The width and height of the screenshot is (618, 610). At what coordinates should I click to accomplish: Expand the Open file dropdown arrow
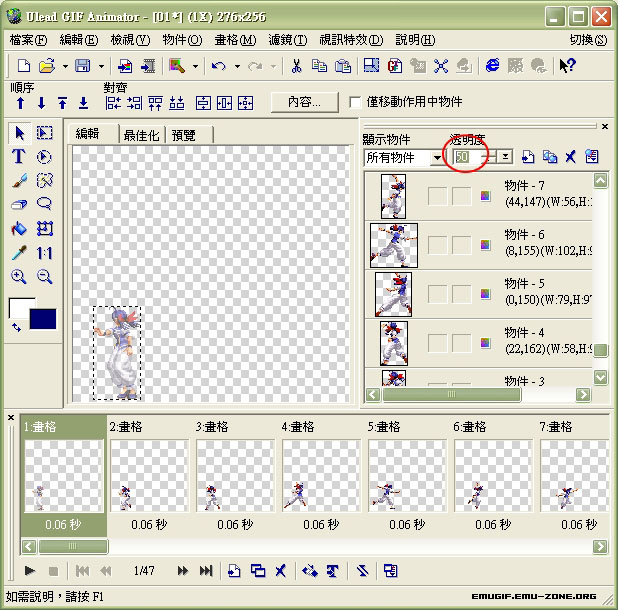[x=64, y=66]
